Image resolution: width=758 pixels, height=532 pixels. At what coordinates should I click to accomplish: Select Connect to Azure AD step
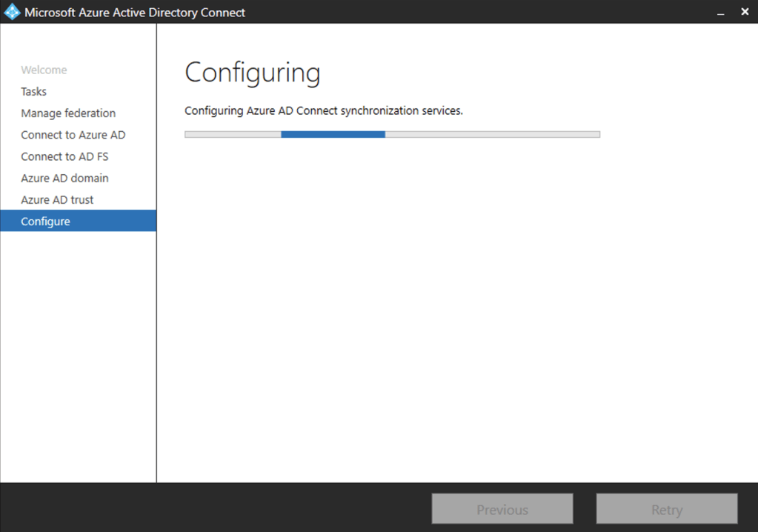73,135
